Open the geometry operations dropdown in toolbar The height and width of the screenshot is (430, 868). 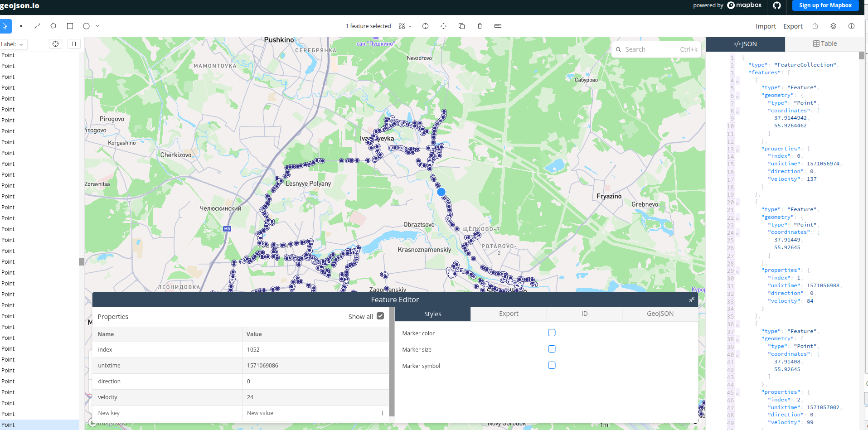click(405, 26)
